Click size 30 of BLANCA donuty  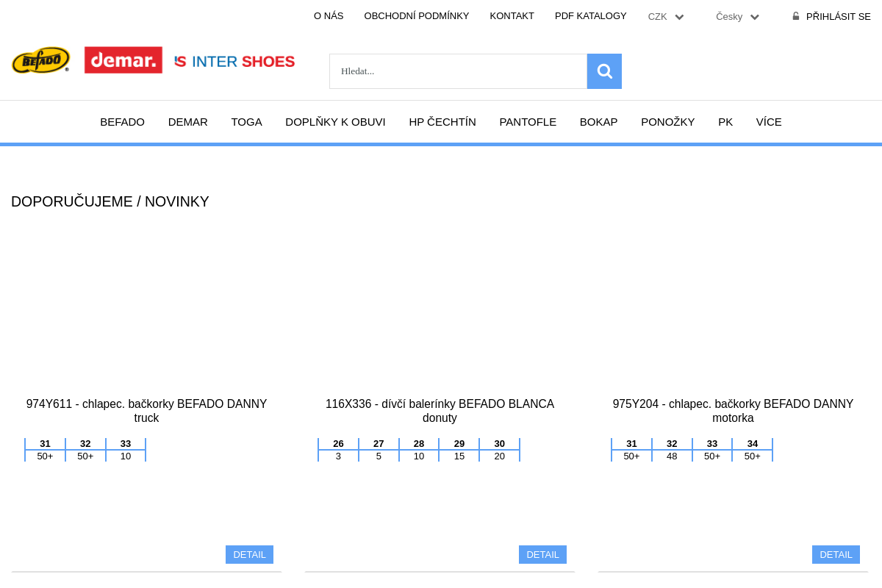[x=500, y=444]
